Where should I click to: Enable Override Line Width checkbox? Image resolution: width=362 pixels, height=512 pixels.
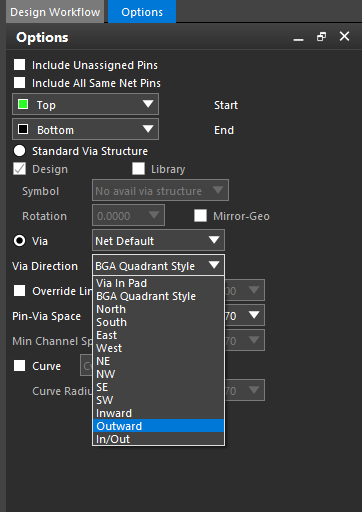19,291
